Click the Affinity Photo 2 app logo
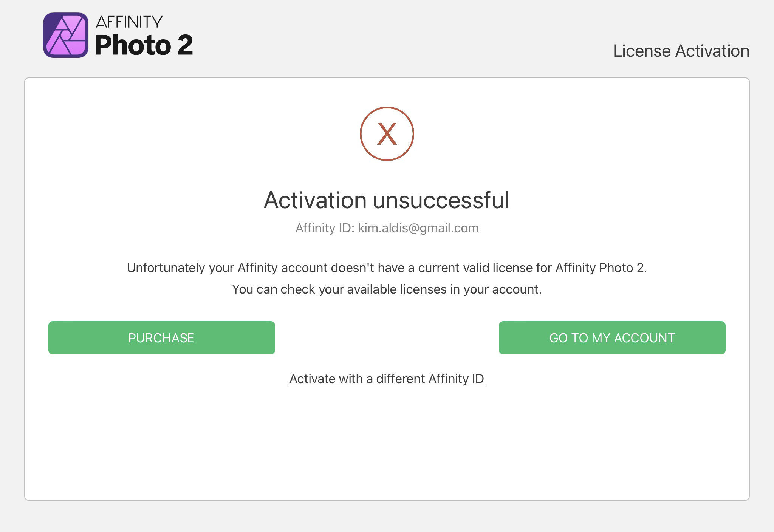The height and width of the screenshot is (532, 774). (66, 35)
